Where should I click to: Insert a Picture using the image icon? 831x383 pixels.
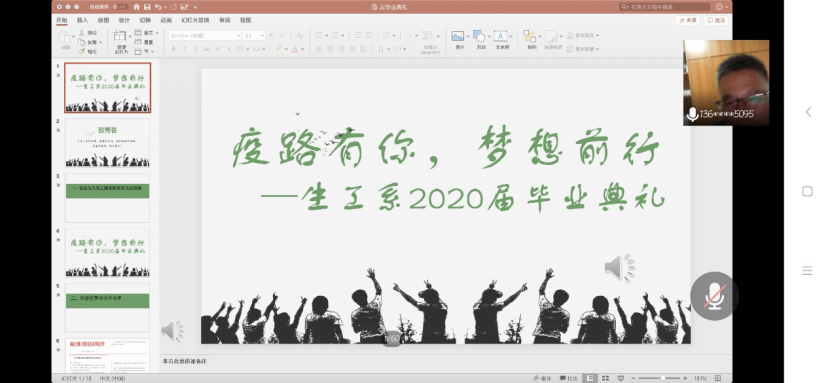click(458, 36)
